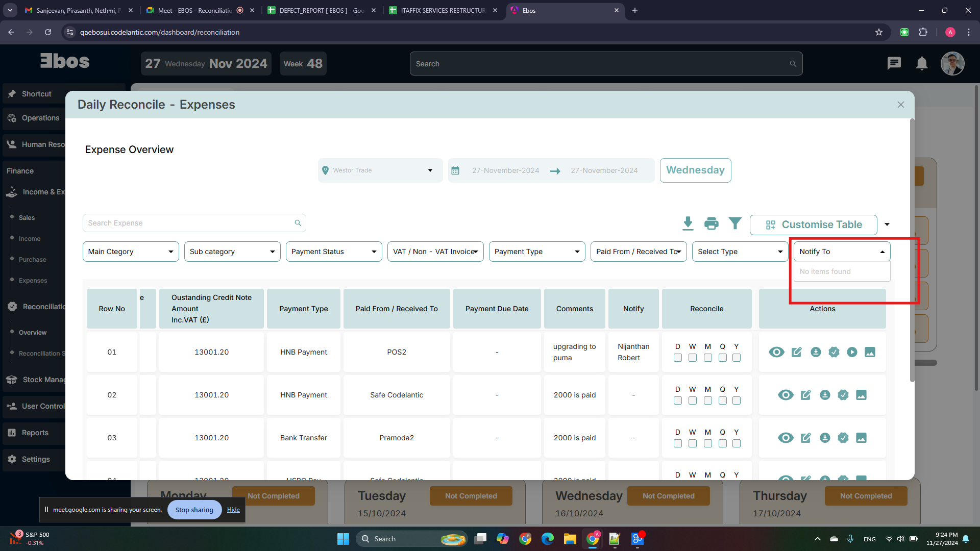
Task: Click the Hide link in sharing banner
Action: (x=233, y=510)
